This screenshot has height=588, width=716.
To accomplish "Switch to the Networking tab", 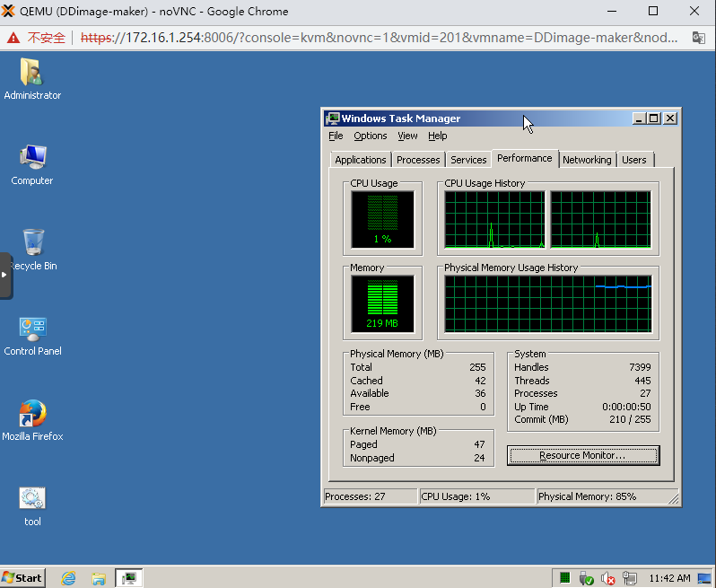I will tap(587, 160).
